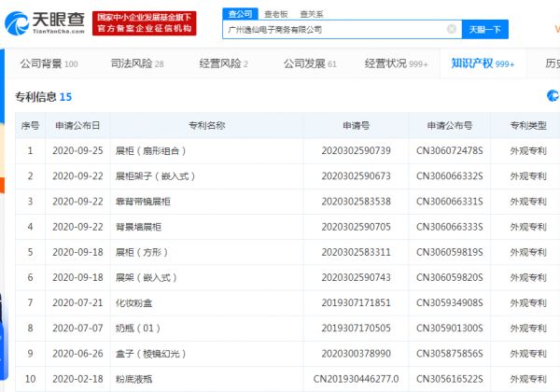Go to the 经营风险 tab
This screenshot has width=560, height=392.
223,63
